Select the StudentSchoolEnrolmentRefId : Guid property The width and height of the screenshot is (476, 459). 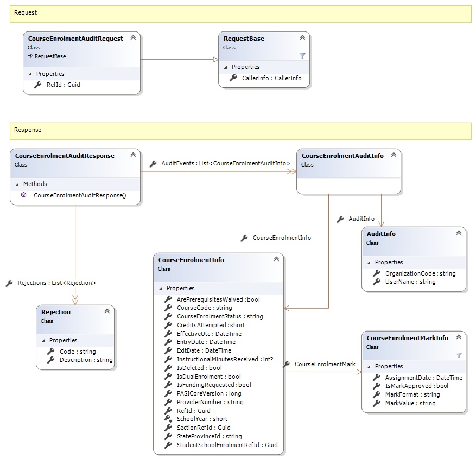(x=227, y=445)
